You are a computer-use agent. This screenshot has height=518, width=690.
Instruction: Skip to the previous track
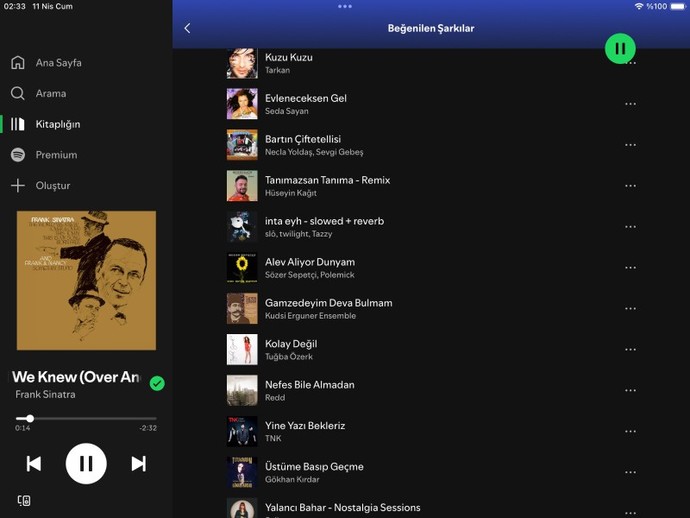coord(34,463)
